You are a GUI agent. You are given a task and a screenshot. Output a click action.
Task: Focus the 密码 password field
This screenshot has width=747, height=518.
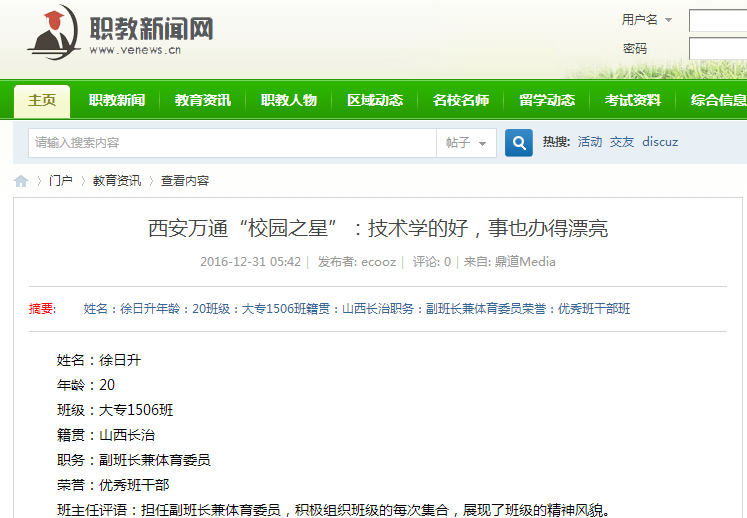[x=717, y=48]
